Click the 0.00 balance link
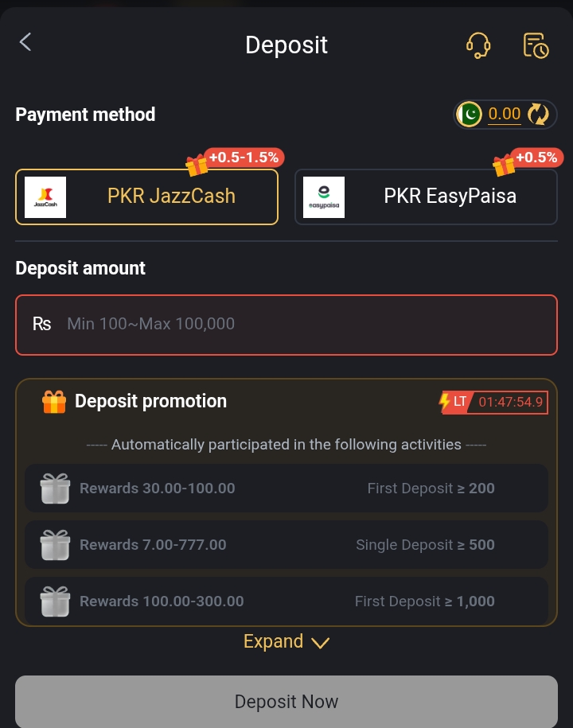The height and width of the screenshot is (728, 573). coord(505,115)
